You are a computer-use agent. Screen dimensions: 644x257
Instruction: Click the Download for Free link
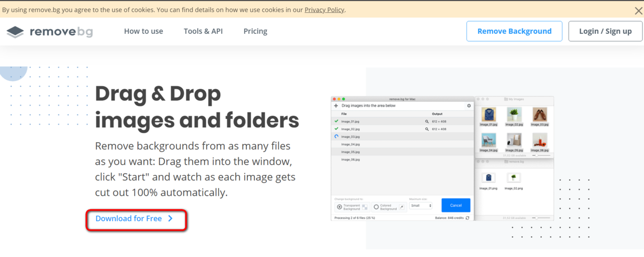134,219
